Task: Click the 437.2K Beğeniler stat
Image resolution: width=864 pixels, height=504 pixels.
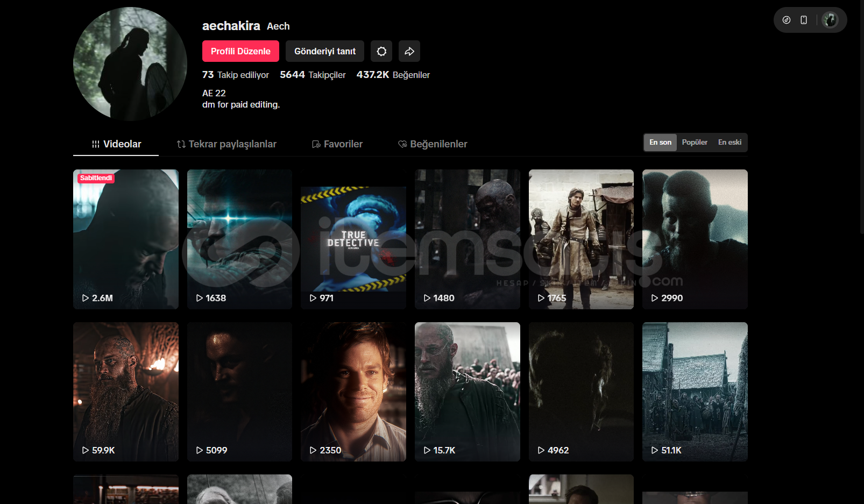Action: coord(393,75)
